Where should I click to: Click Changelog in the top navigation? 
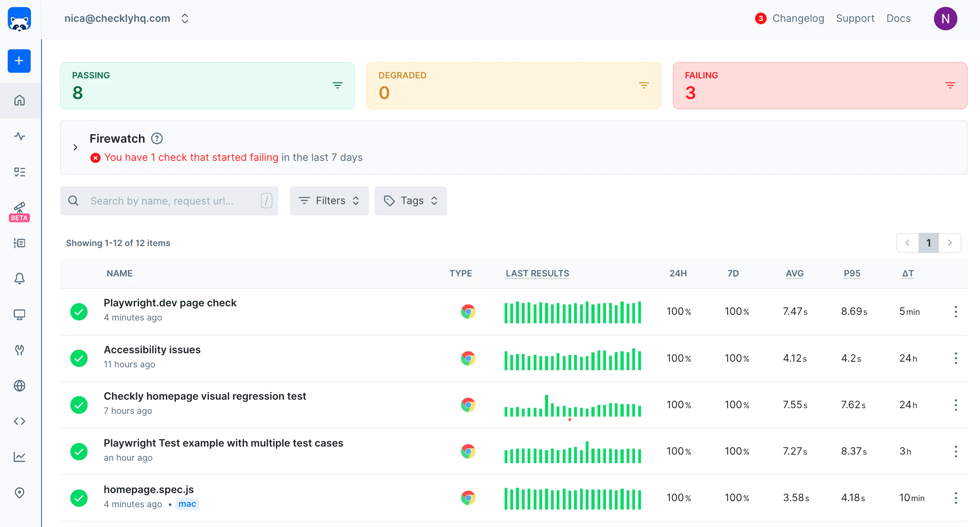798,18
